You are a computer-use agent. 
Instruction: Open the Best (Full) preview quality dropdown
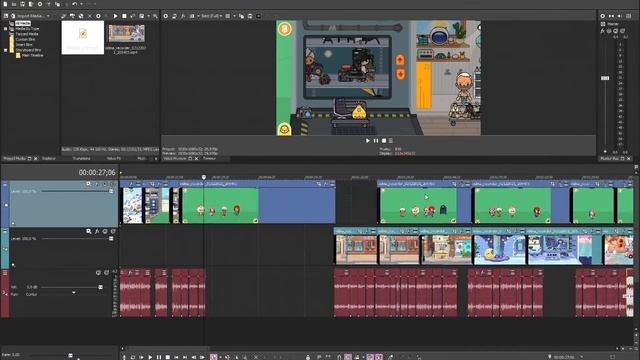pos(211,16)
